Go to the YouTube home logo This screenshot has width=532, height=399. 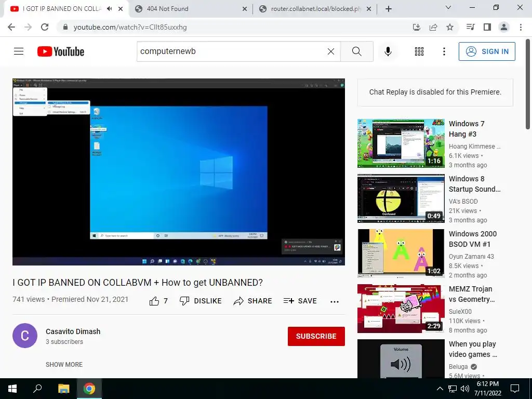[x=61, y=51]
